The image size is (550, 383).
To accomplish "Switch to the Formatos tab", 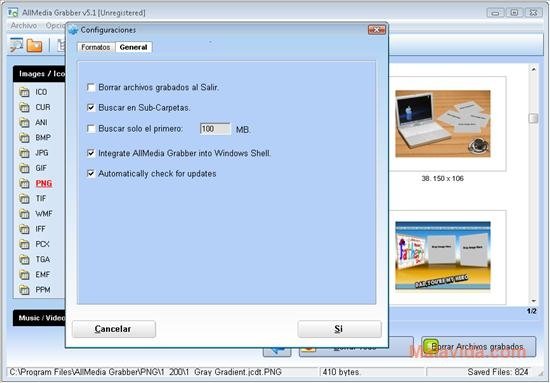I will tap(96, 47).
